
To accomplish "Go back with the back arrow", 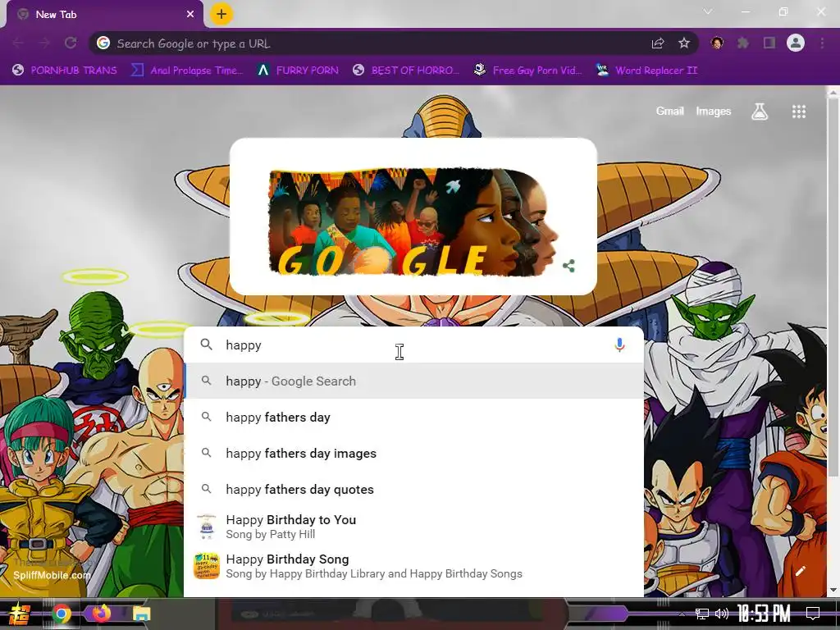I will (x=18, y=43).
